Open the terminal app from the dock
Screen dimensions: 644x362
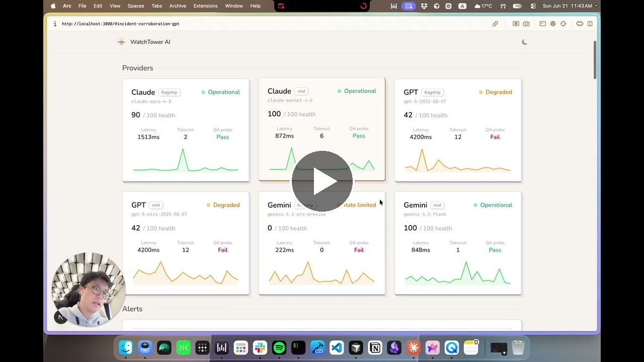(298, 347)
